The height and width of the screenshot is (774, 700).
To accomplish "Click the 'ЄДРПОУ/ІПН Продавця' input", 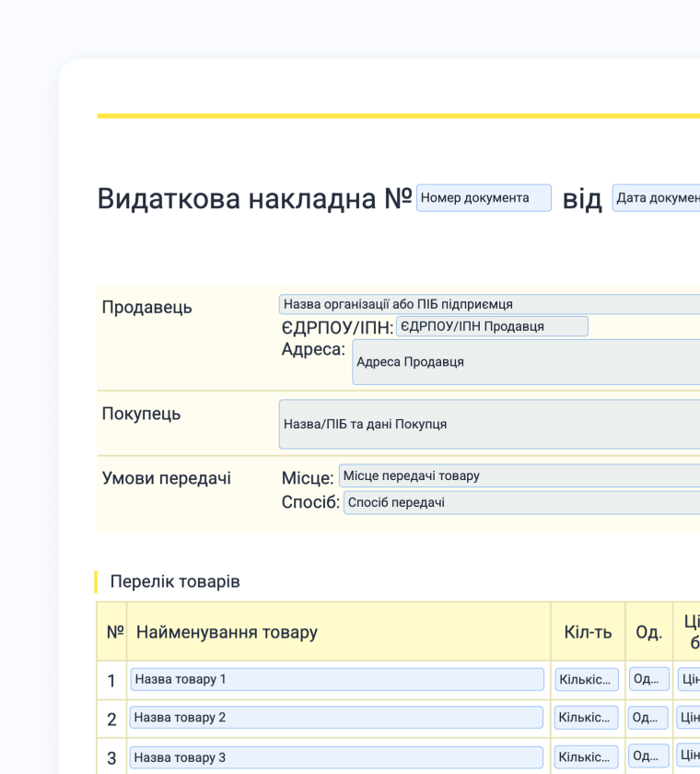I will pos(492,326).
